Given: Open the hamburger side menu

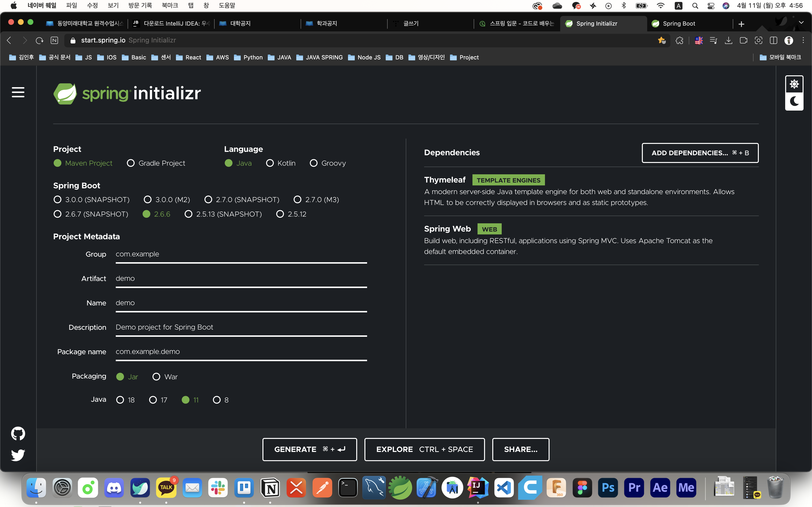Looking at the screenshot, I should [x=18, y=92].
